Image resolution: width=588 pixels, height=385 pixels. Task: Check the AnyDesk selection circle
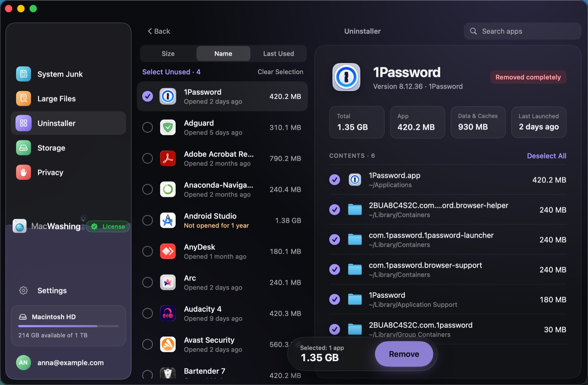pyautogui.click(x=148, y=252)
